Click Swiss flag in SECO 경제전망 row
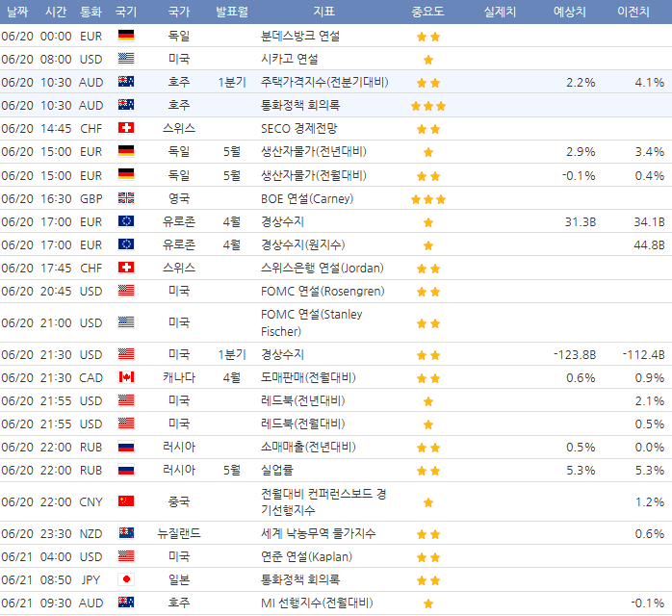This screenshot has height=616, width=672. [126, 128]
